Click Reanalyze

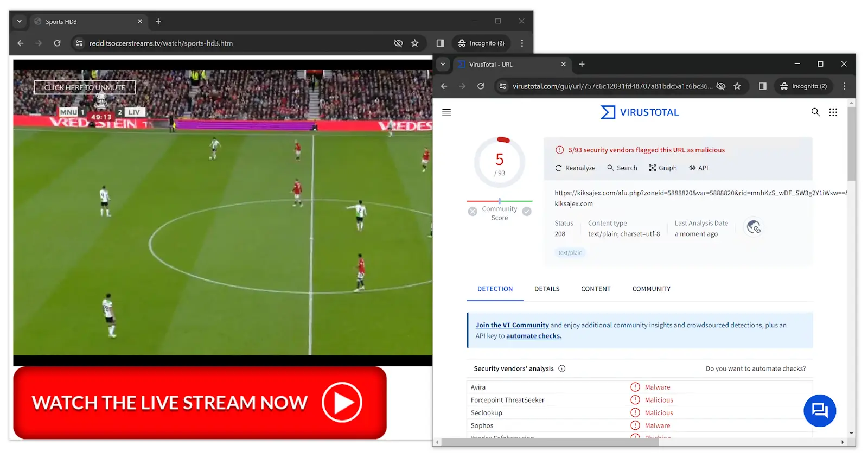point(575,168)
